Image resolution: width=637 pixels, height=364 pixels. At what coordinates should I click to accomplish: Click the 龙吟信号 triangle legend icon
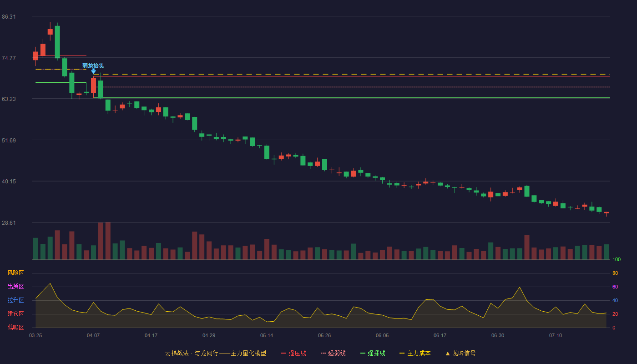pyautogui.click(x=448, y=353)
